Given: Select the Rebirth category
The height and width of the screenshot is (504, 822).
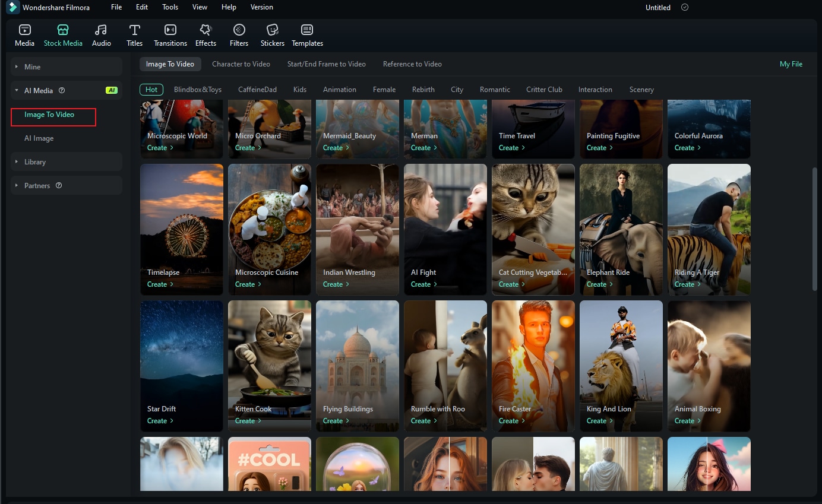Looking at the screenshot, I should point(423,90).
